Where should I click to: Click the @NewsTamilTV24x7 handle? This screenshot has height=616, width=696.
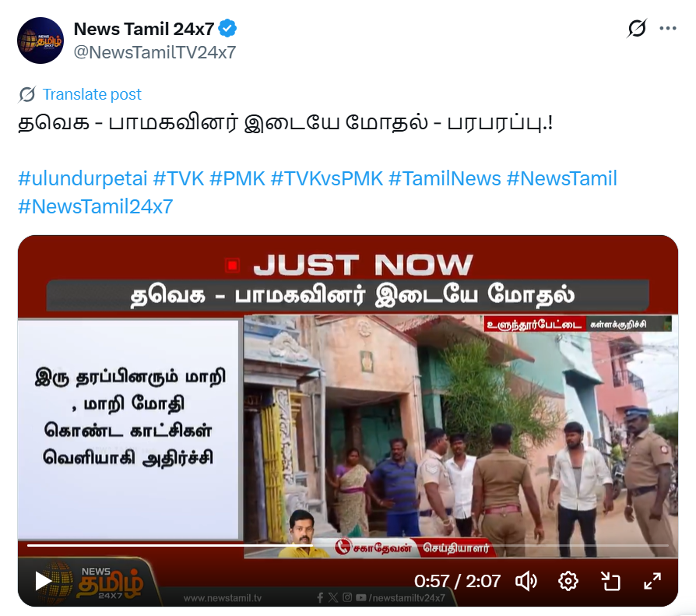[154, 52]
